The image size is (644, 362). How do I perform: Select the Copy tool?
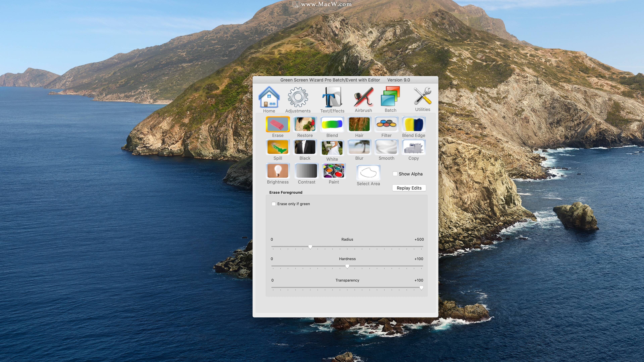point(414,147)
